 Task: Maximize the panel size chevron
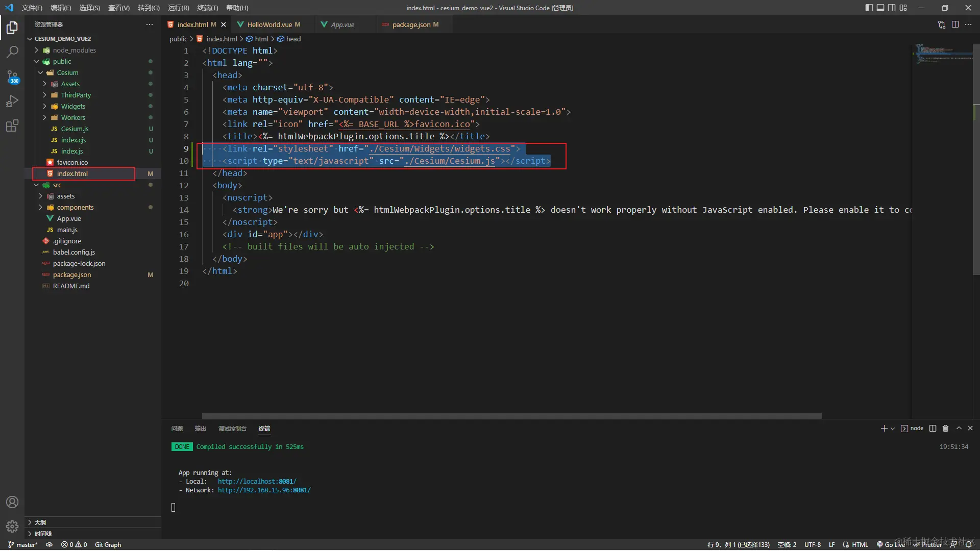pos(959,429)
